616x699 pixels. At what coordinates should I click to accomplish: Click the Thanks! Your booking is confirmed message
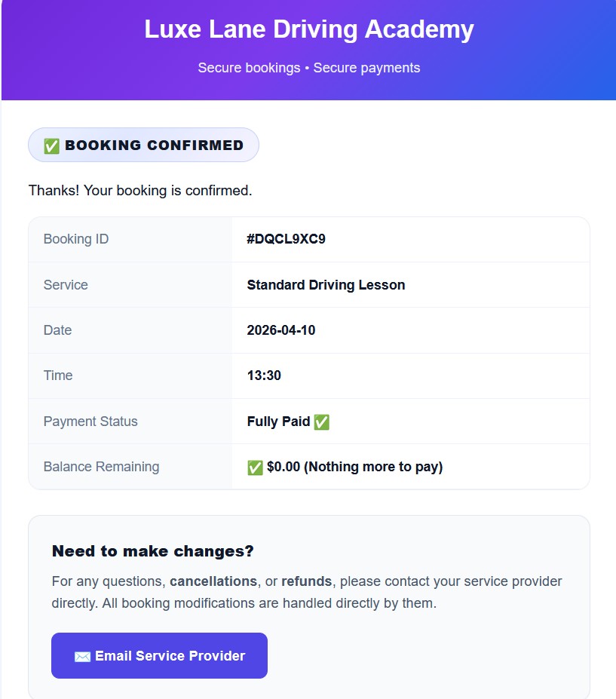tap(140, 190)
